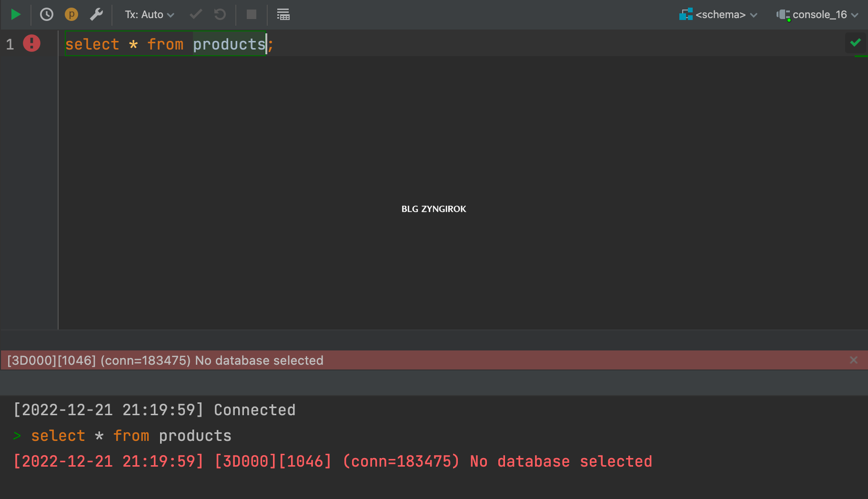Image resolution: width=868 pixels, height=499 pixels.
Task: Click the 'from' keyword in the editor
Action: 165,44
